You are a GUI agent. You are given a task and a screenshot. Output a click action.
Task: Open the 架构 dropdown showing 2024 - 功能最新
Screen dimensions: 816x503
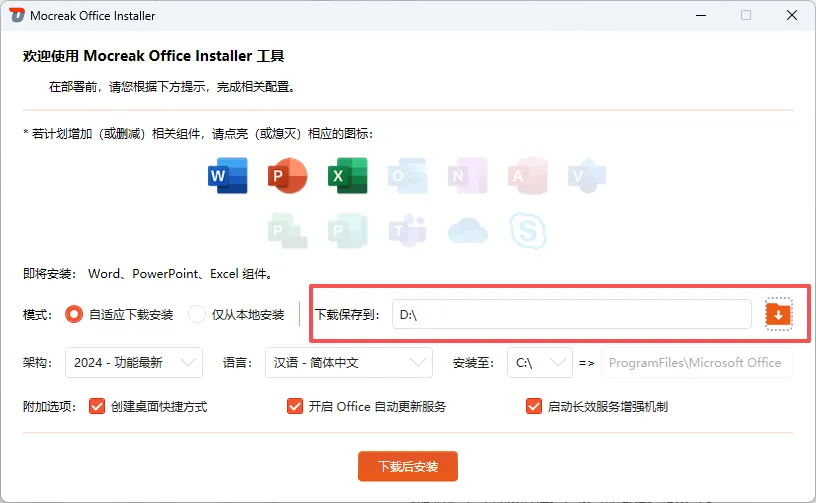click(x=134, y=363)
